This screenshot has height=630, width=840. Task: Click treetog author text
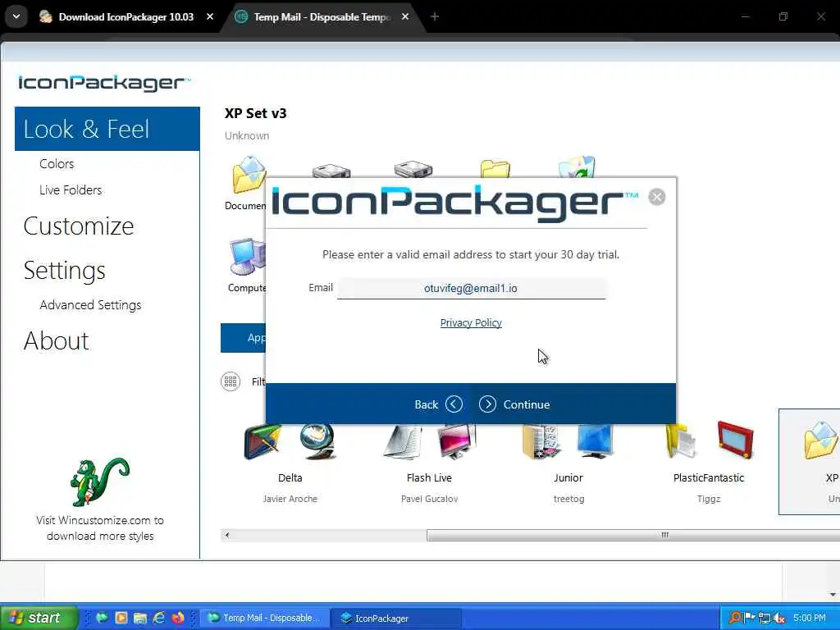(569, 500)
